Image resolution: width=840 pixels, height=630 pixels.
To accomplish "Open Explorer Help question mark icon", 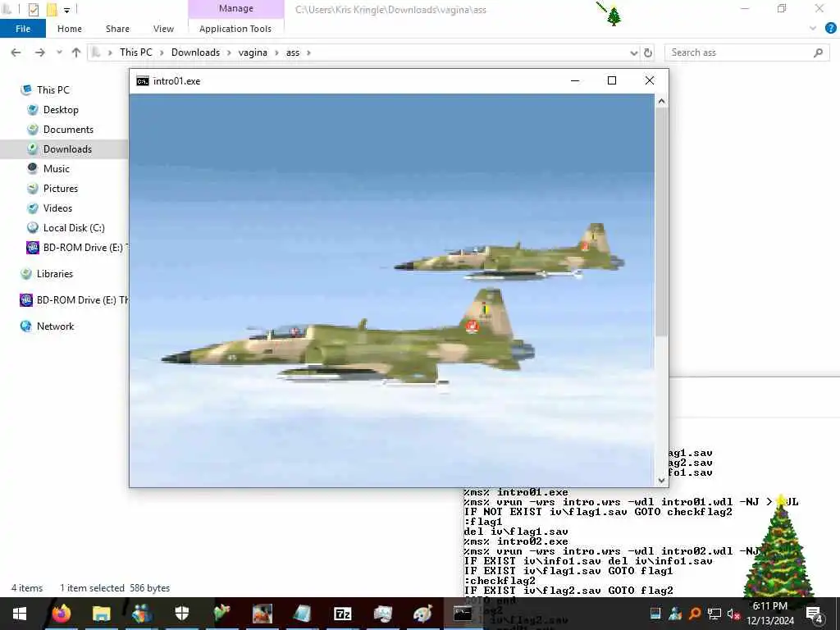I will pos(830,29).
